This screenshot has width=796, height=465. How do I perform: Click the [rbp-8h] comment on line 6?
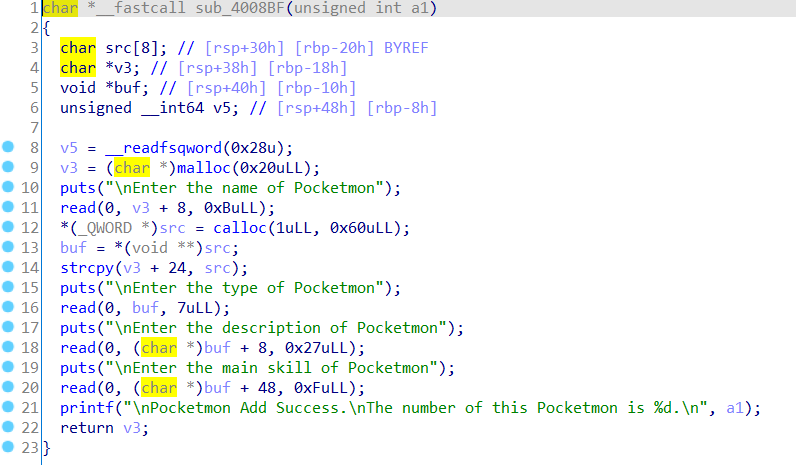coord(402,108)
